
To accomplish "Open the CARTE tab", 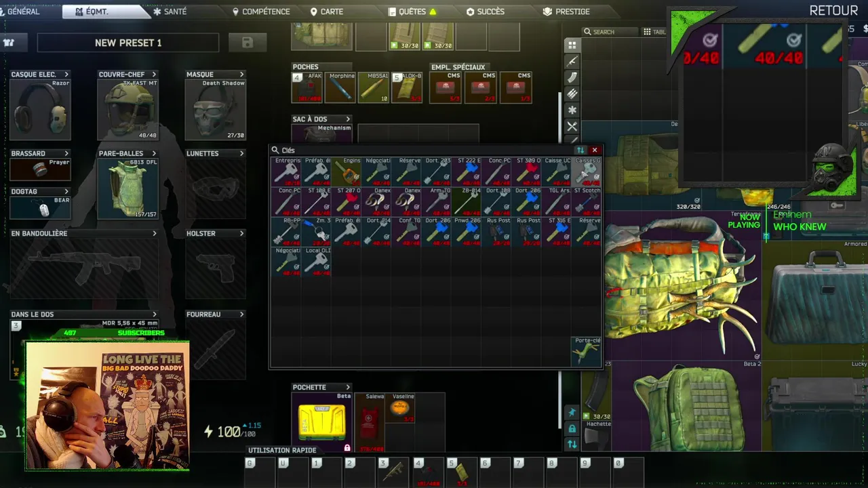I will [326, 12].
